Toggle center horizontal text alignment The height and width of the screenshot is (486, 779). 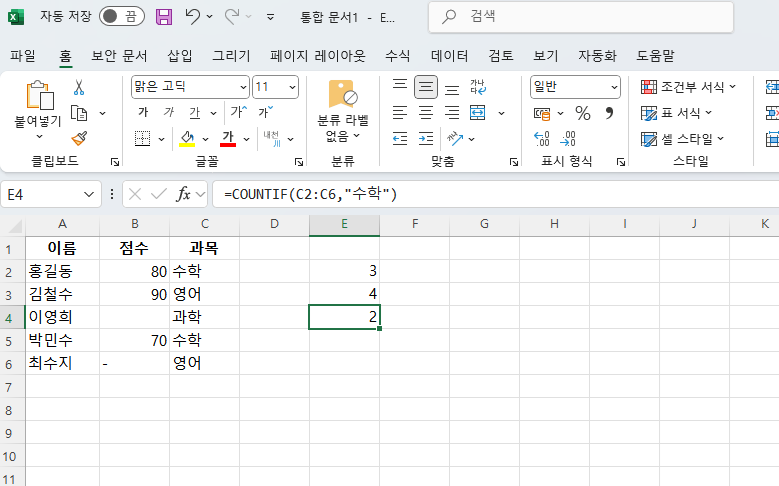(426, 113)
